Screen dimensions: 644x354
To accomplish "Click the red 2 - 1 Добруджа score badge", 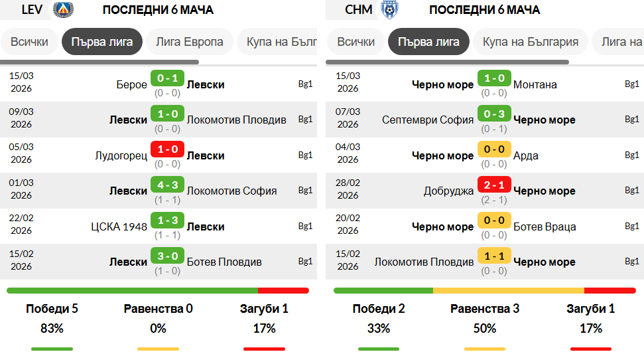I will (494, 185).
